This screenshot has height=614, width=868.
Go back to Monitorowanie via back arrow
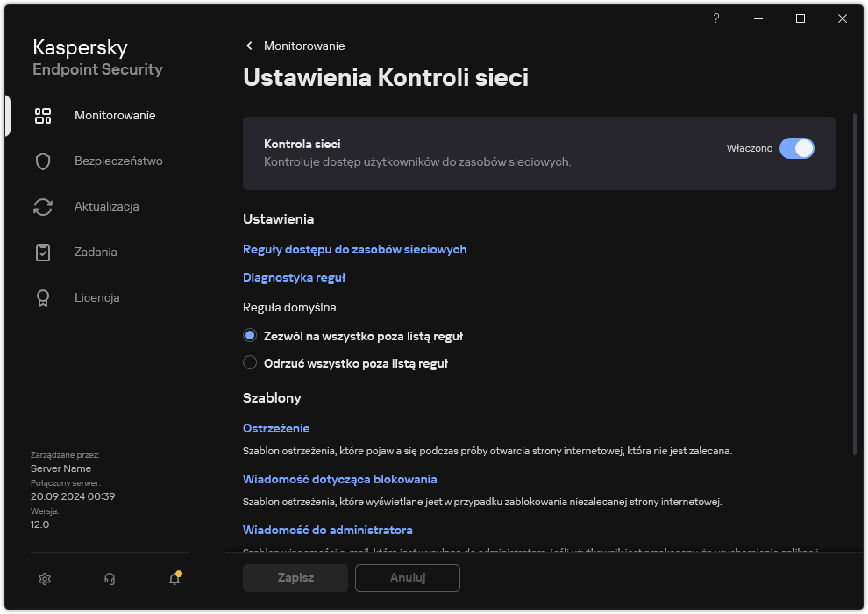click(x=249, y=46)
